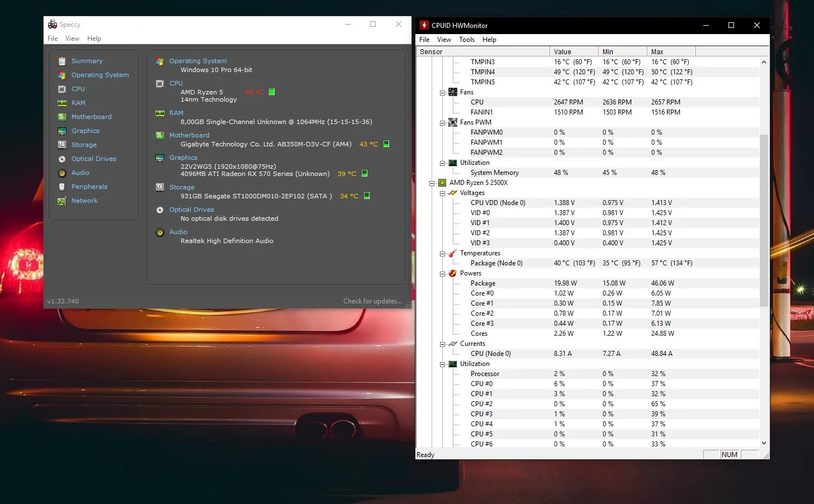Click the Summary item in Speccy sidebar

tap(87, 61)
